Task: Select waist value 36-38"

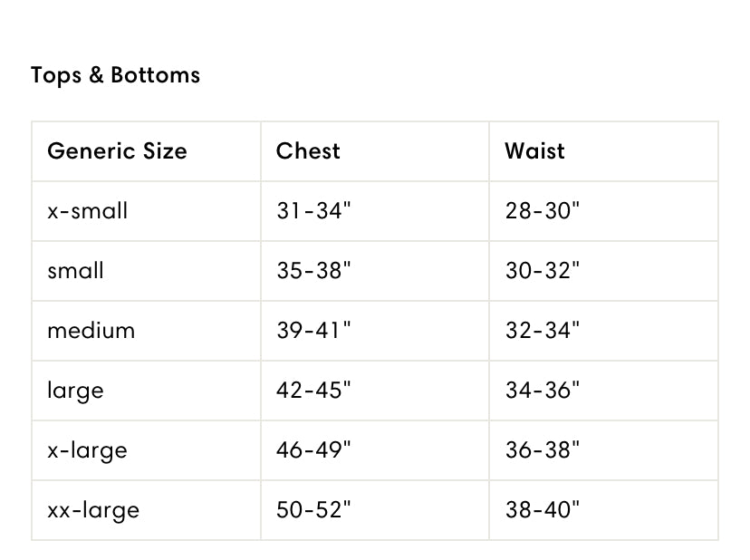Action: click(x=543, y=450)
